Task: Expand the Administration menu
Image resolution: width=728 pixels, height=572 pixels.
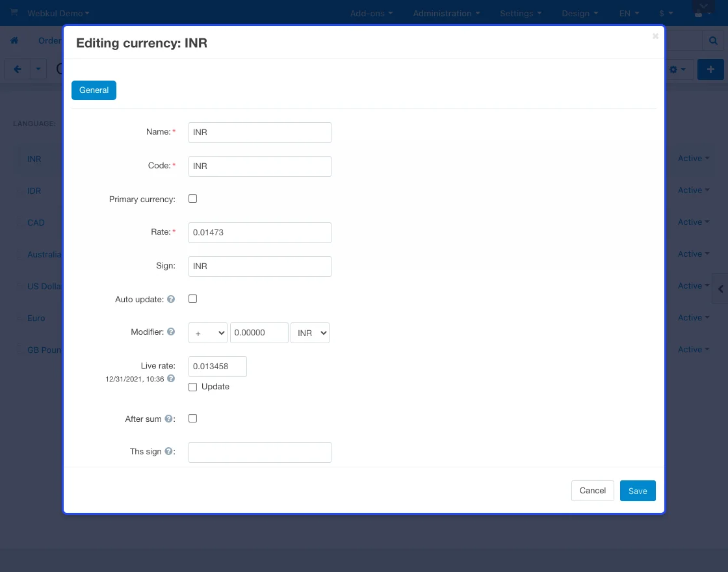Action: point(446,13)
